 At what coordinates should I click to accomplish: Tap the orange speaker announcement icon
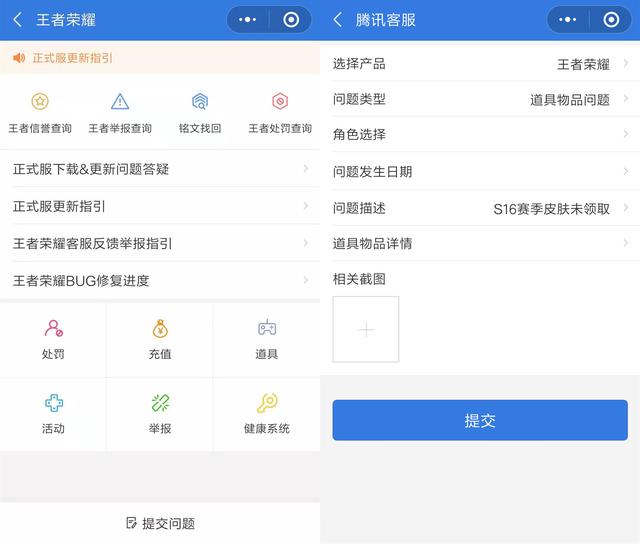click(x=19, y=58)
